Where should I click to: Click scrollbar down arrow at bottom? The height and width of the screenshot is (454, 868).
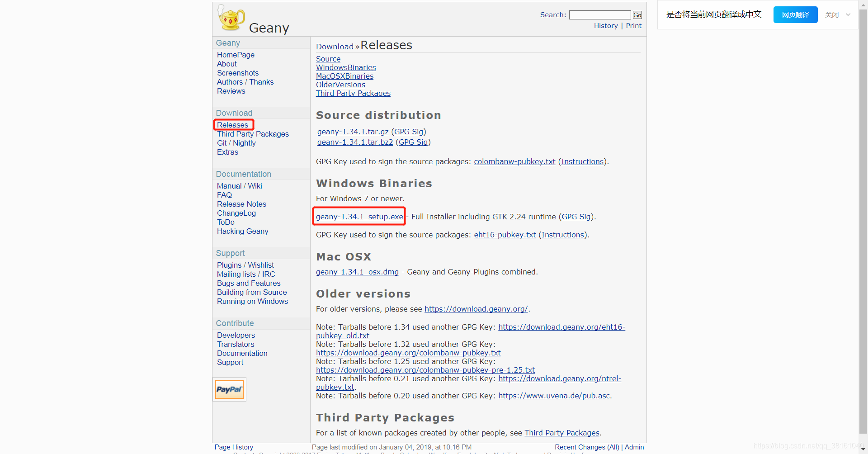[x=863, y=449]
